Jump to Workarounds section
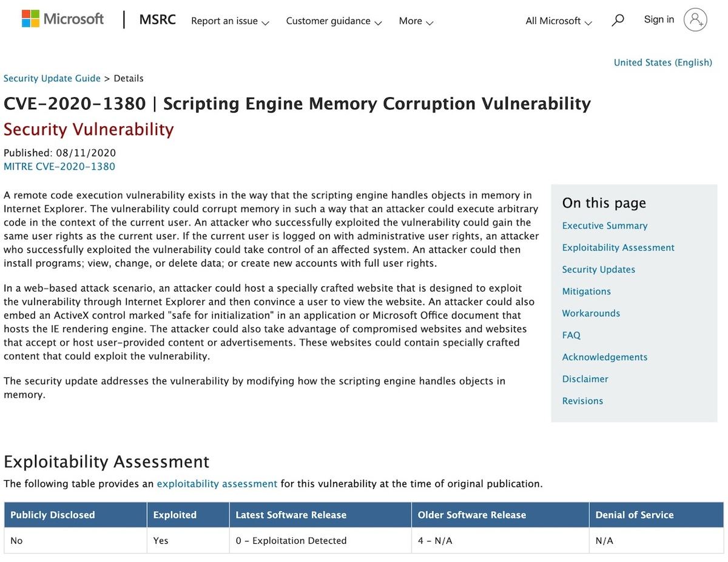Image resolution: width=728 pixels, height=562 pixels. click(591, 313)
